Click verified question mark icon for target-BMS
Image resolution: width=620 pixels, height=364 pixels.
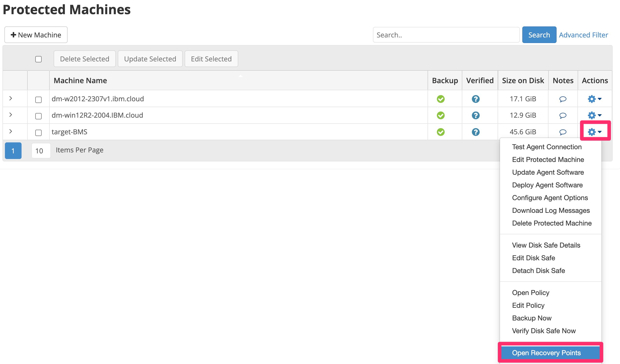(476, 132)
